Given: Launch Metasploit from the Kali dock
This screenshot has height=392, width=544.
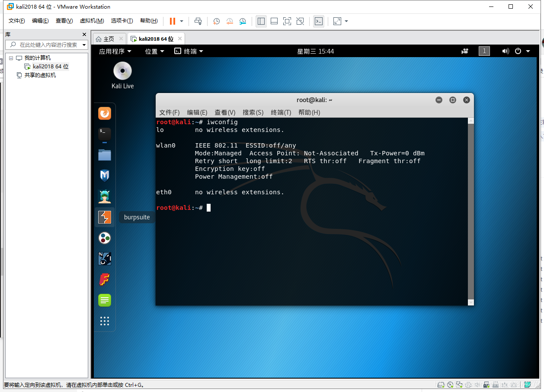Looking at the screenshot, I should pos(105,176).
